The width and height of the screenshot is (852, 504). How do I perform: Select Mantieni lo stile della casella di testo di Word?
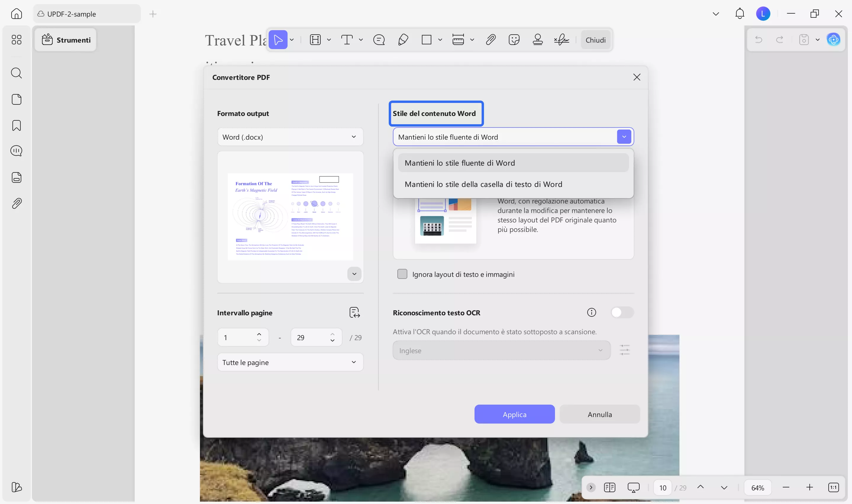click(484, 184)
